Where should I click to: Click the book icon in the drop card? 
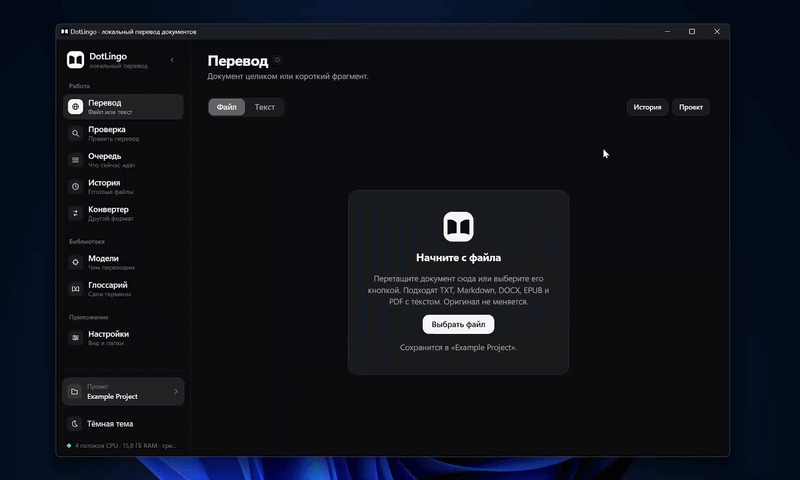458,226
